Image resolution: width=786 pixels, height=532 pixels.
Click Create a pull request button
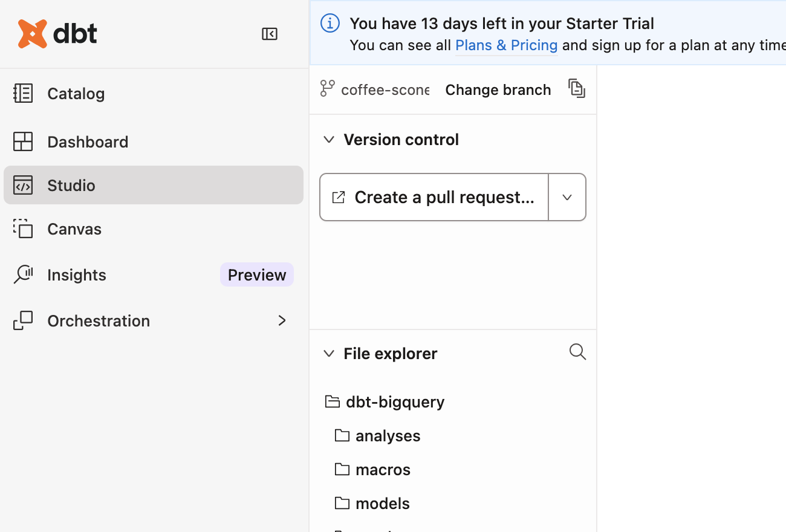[x=434, y=197]
